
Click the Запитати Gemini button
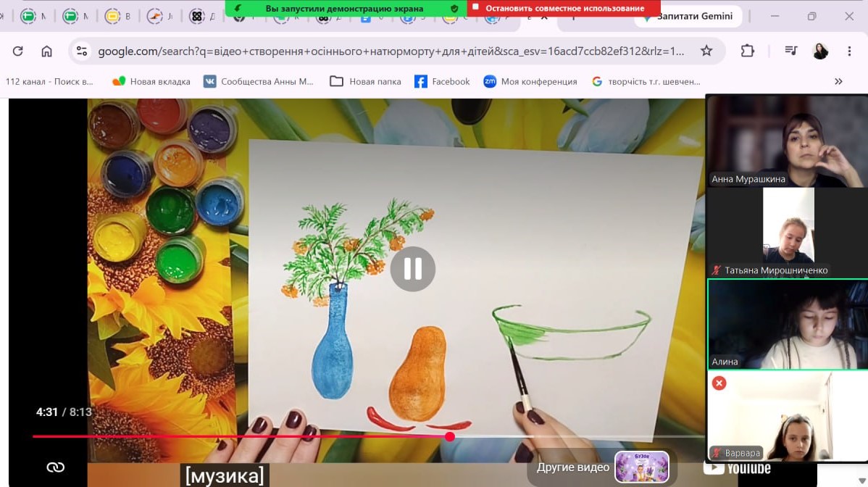tap(688, 17)
